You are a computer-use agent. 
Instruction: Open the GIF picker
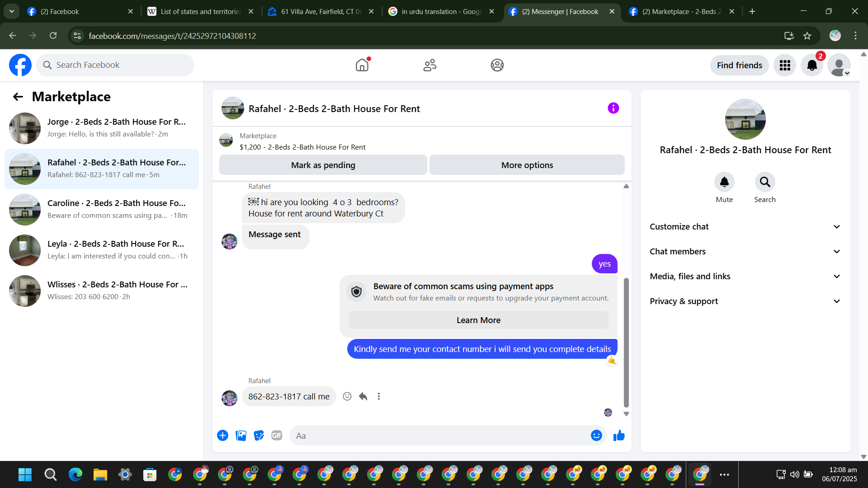(x=277, y=436)
